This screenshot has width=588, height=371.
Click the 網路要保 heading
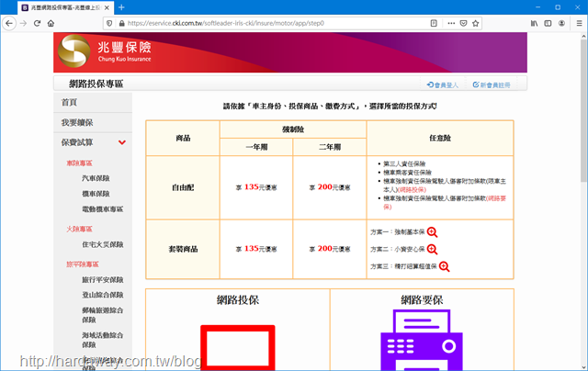[x=422, y=299]
